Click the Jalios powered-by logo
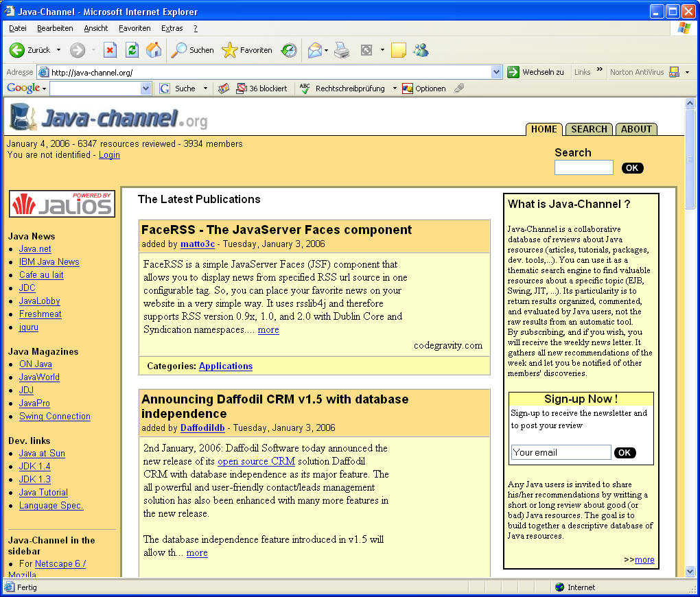 click(x=62, y=204)
